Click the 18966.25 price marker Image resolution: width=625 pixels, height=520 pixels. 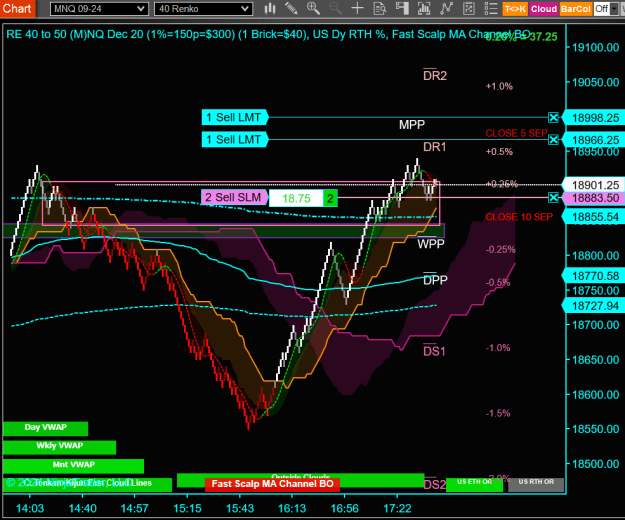point(595,140)
